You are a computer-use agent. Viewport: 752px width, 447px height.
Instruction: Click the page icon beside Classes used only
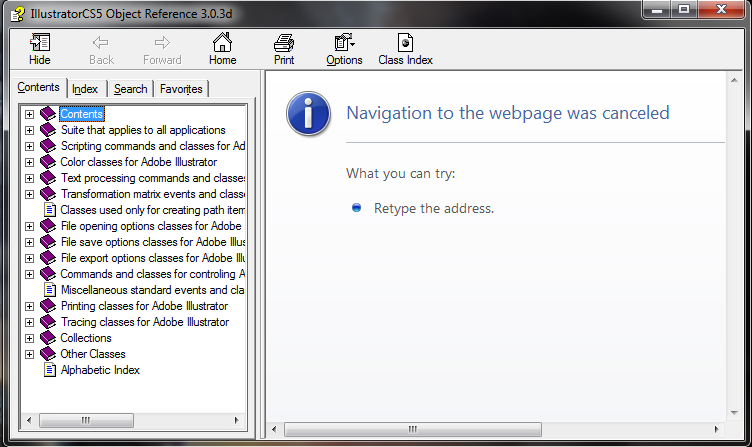point(50,210)
